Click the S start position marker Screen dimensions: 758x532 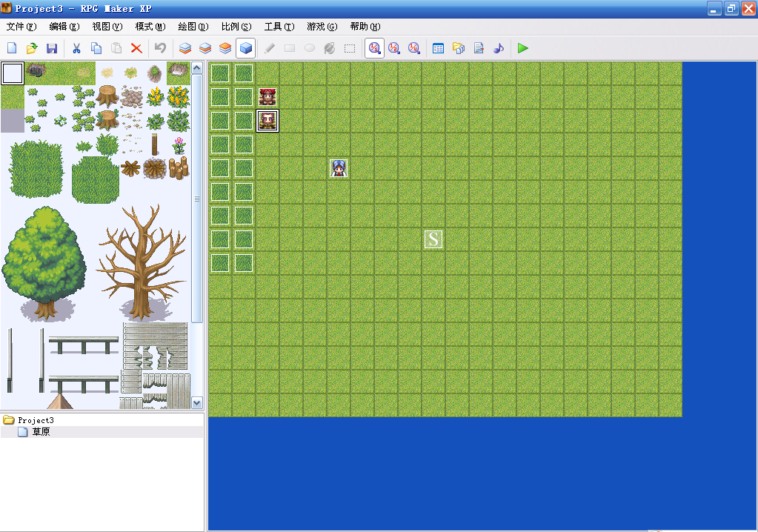pyautogui.click(x=433, y=239)
